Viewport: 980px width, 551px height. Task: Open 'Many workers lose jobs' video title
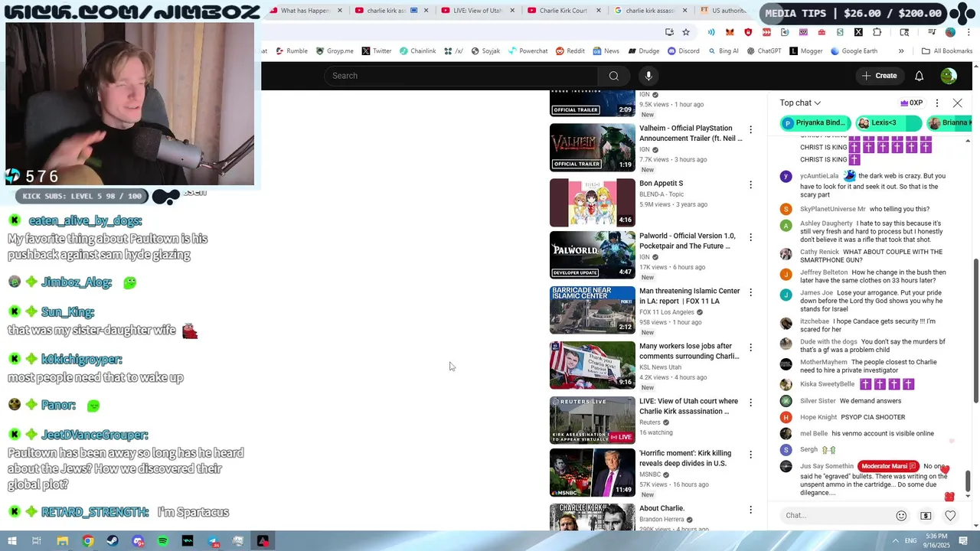pos(689,351)
